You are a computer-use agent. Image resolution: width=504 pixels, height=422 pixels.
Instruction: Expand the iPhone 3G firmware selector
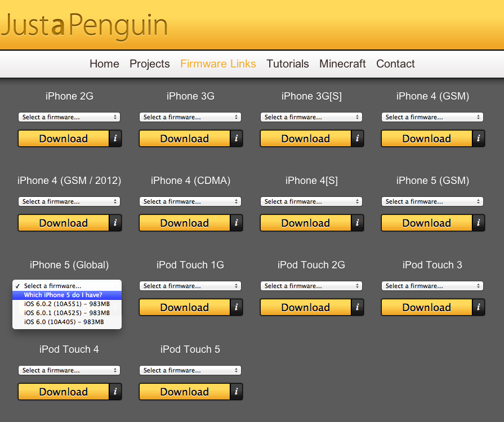coord(190,117)
